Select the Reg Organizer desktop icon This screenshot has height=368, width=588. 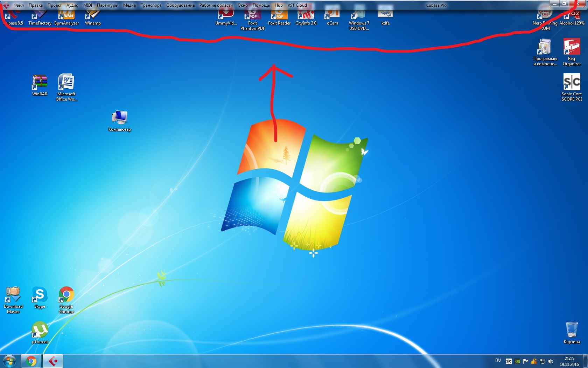tap(572, 52)
